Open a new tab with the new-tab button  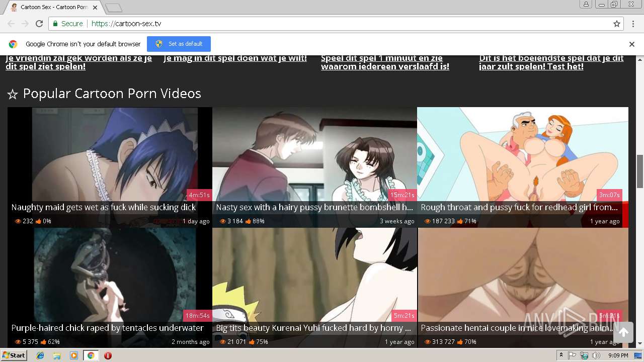114,8
